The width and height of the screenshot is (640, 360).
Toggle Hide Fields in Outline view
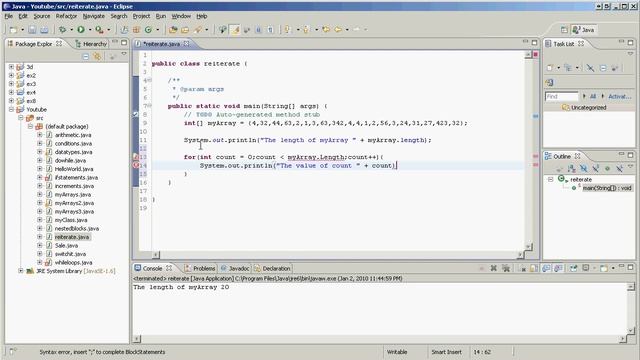[x=584, y=168]
